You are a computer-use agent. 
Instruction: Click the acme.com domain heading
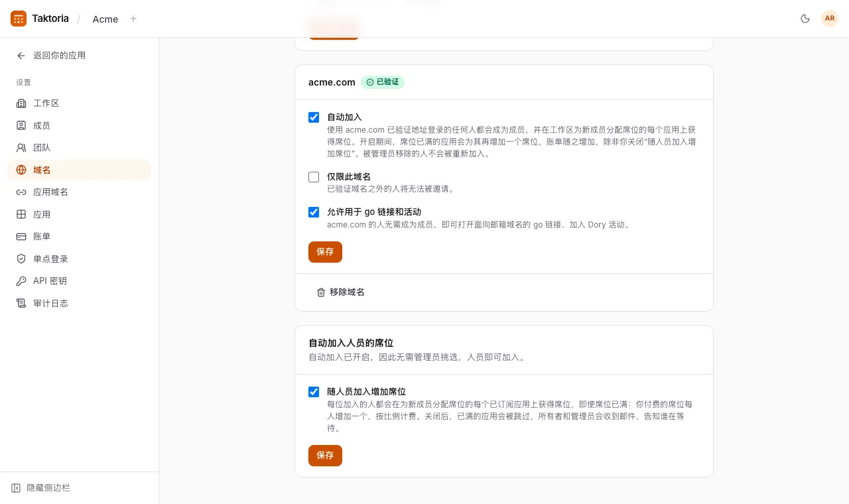tap(332, 82)
